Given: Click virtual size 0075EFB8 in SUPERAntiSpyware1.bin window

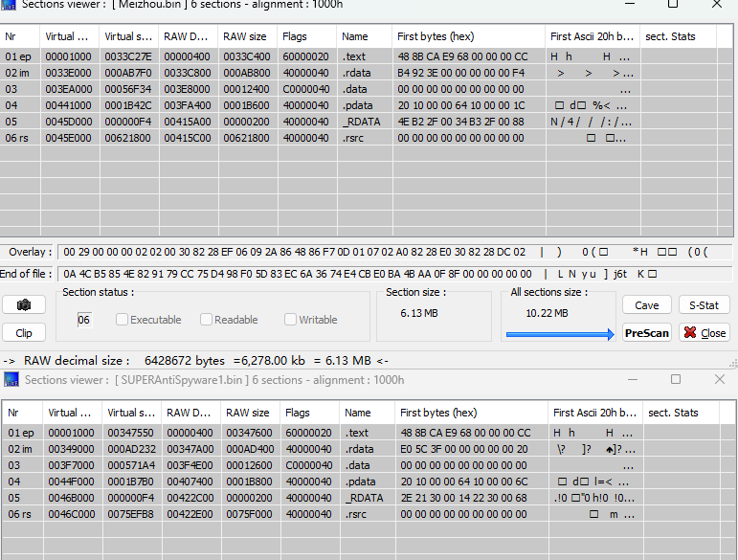Looking at the screenshot, I should 130,514.
